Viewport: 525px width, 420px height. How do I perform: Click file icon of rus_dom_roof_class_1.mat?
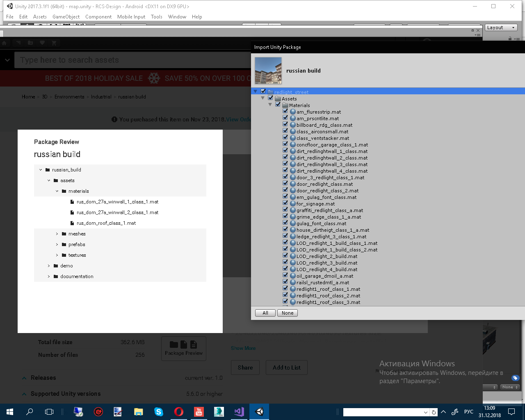(x=72, y=223)
